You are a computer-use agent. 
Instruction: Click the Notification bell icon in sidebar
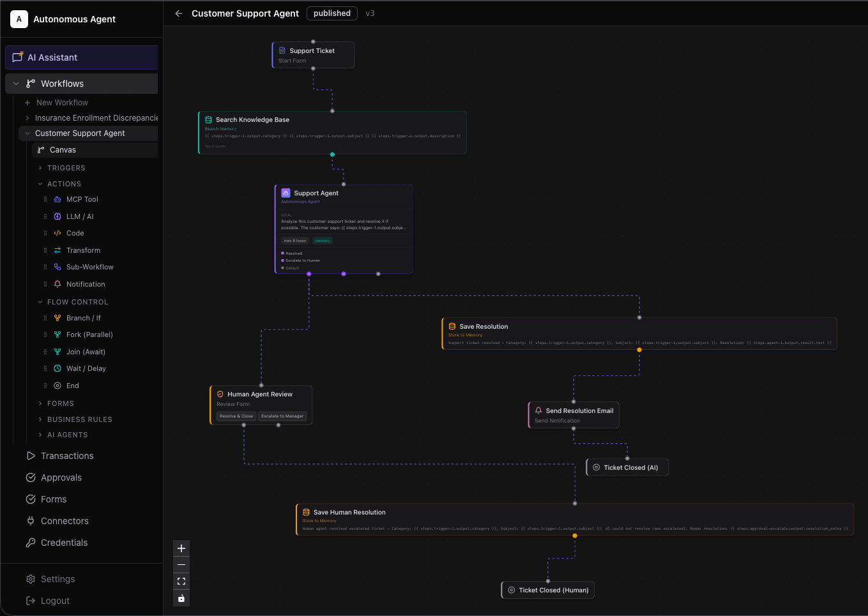coord(57,284)
